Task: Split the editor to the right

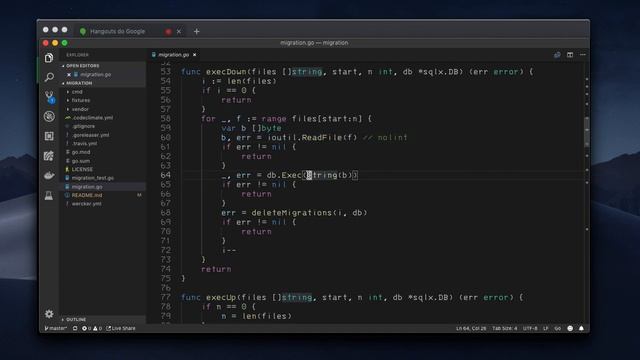Action: click(570, 55)
